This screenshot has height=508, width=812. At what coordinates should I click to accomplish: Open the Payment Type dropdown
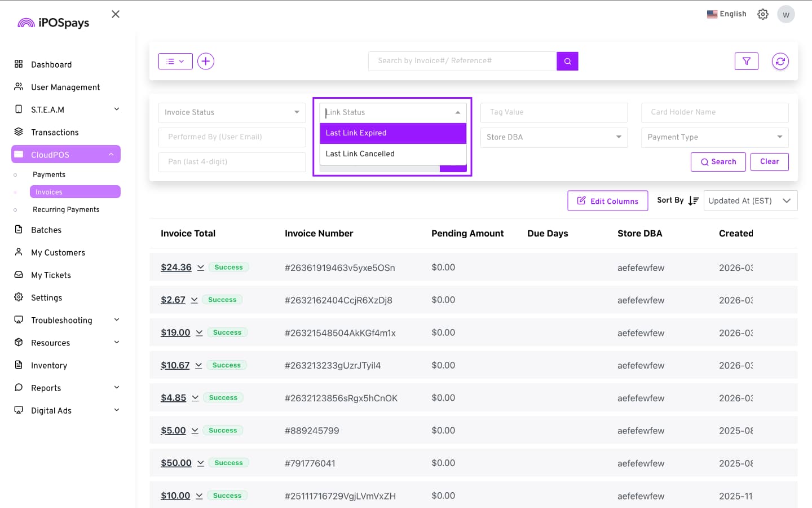tap(714, 137)
